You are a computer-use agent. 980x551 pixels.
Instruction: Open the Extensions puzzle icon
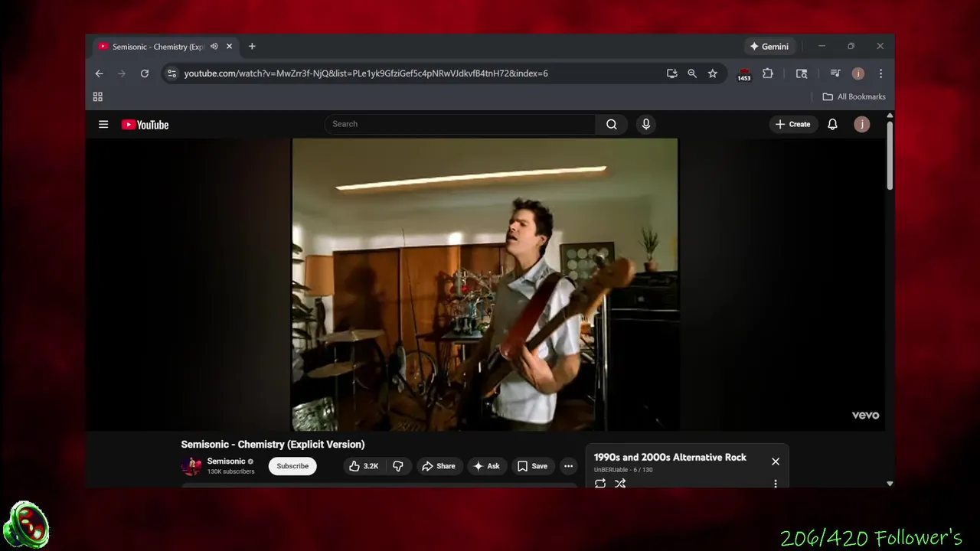tap(768, 73)
